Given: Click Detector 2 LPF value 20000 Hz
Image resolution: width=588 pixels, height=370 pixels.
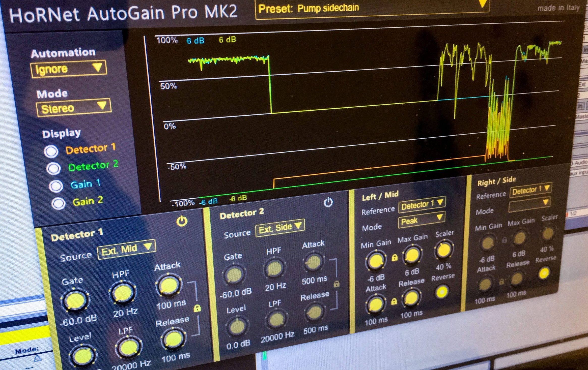Looking at the screenshot, I should pyautogui.click(x=278, y=337).
